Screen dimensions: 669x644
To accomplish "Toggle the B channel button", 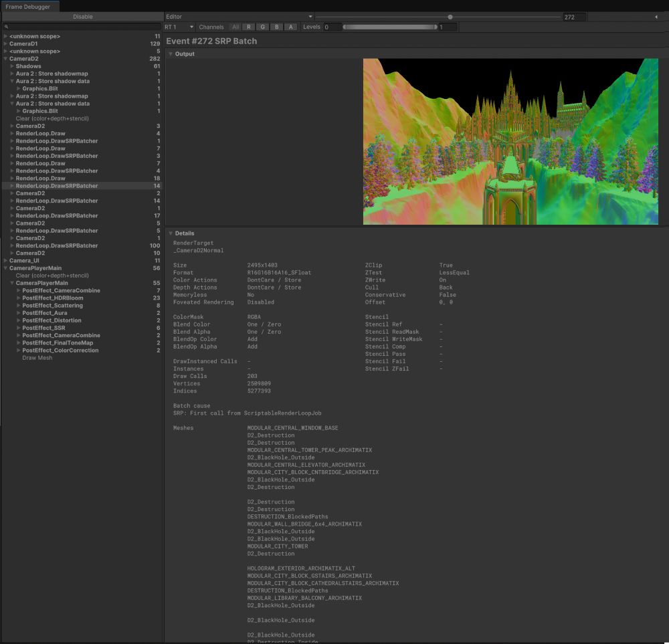I will coord(276,27).
